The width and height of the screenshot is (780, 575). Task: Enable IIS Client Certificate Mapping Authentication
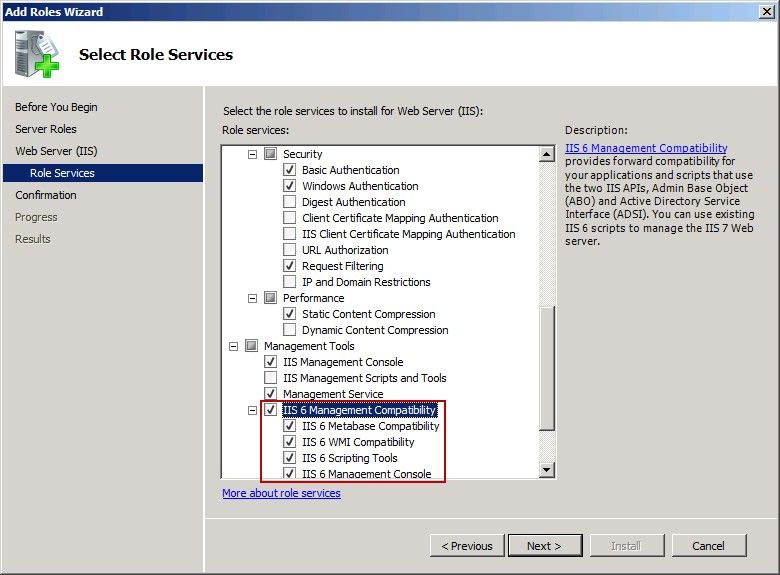point(290,234)
